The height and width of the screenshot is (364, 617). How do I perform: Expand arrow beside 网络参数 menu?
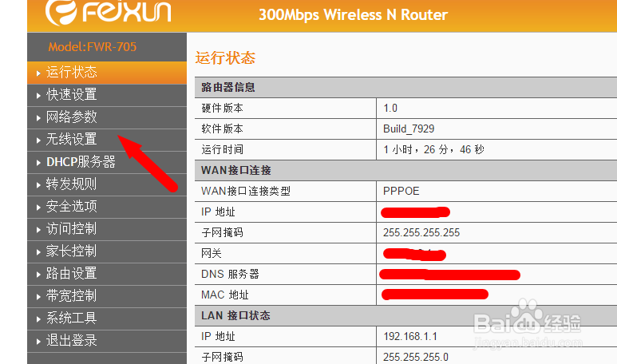[x=38, y=117]
